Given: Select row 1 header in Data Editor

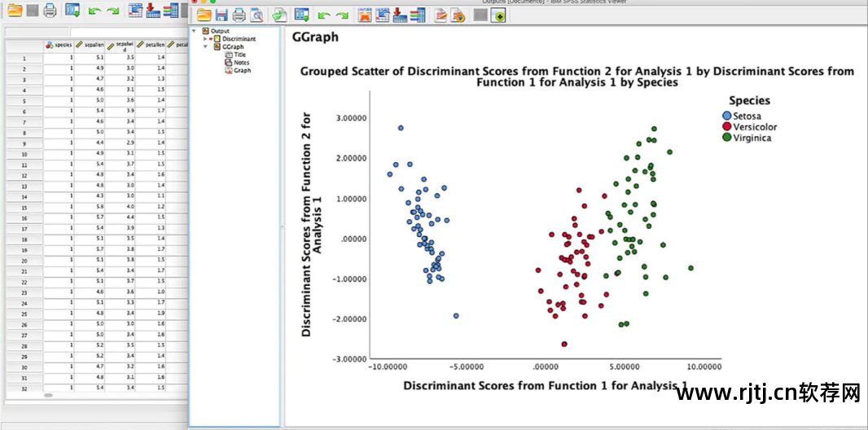Looking at the screenshot, I should click(x=24, y=58).
